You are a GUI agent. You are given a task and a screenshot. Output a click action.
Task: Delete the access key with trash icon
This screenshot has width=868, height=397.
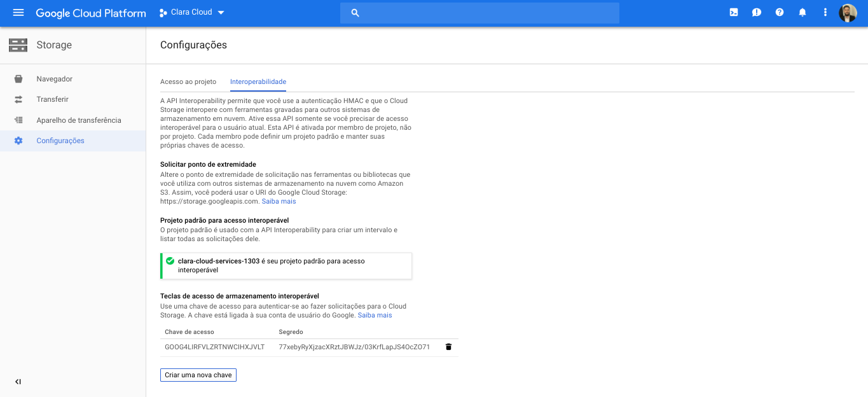click(448, 347)
